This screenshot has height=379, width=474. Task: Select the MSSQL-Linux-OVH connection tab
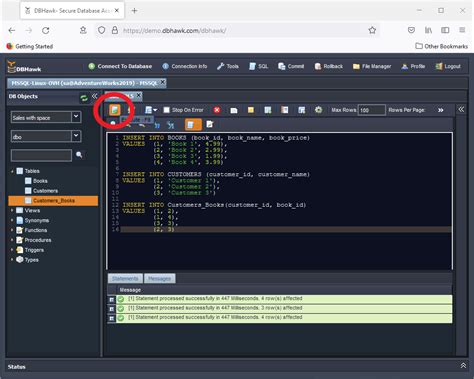[84, 83]
